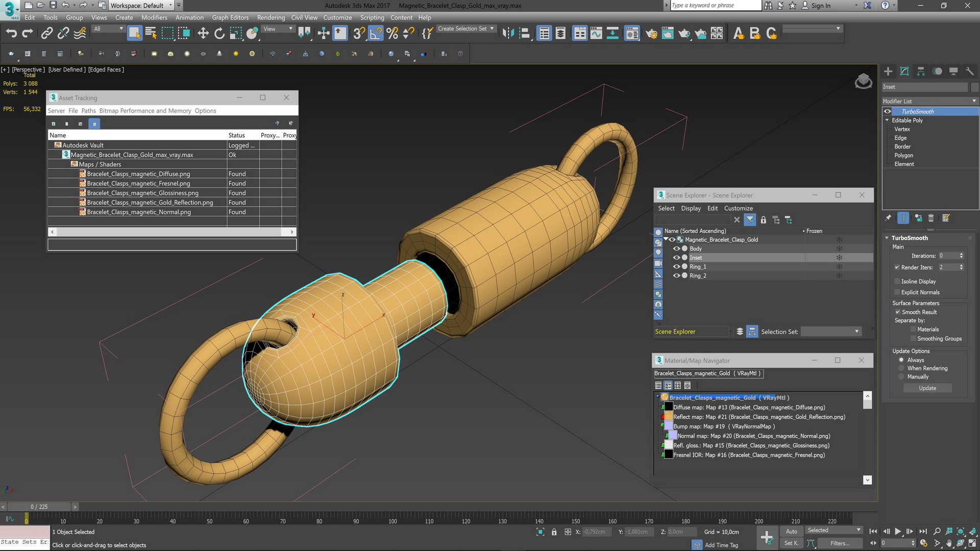Click the Add Time Tag label

(721, 545)
